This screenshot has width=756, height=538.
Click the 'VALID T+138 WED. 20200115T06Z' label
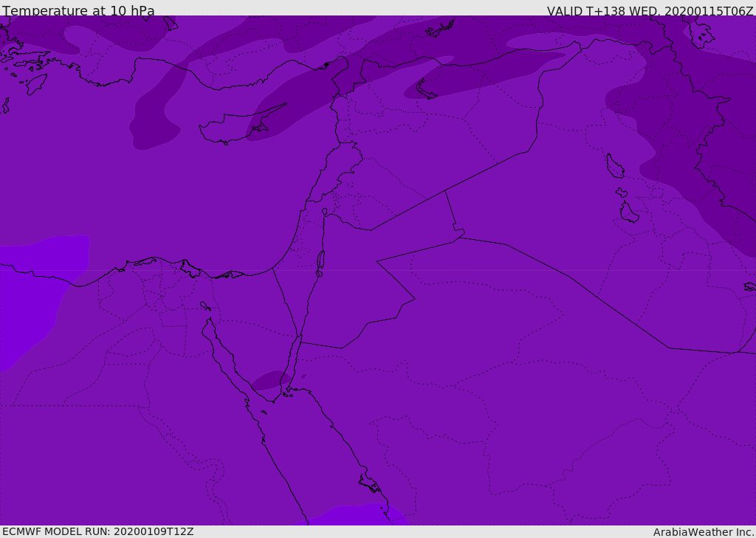pos(650,10)
